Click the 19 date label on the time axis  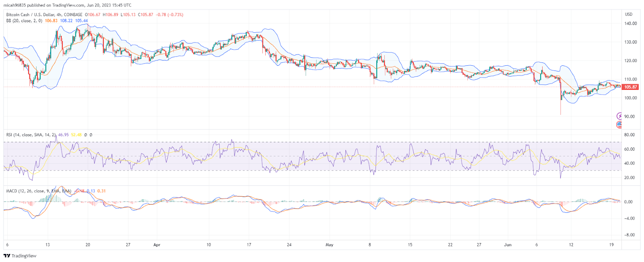tap(611, 245)
